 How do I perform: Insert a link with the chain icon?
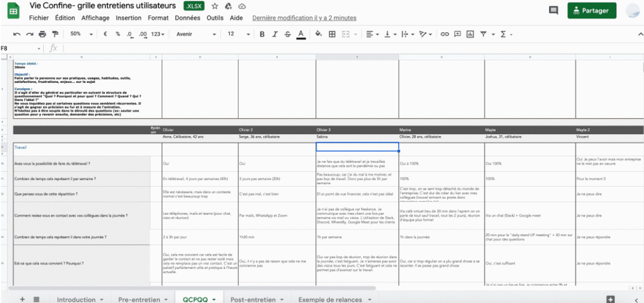pos(444,34)
